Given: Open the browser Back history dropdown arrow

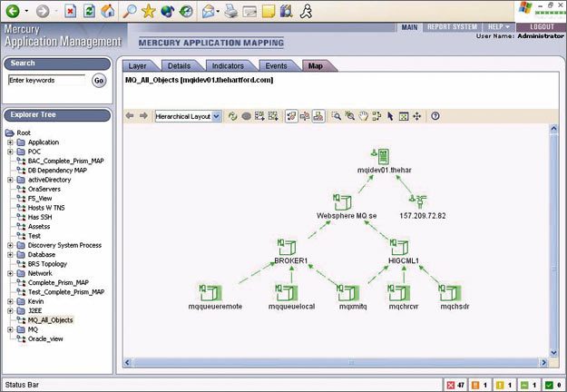Looking at the screenshot, I should [26, 11].
